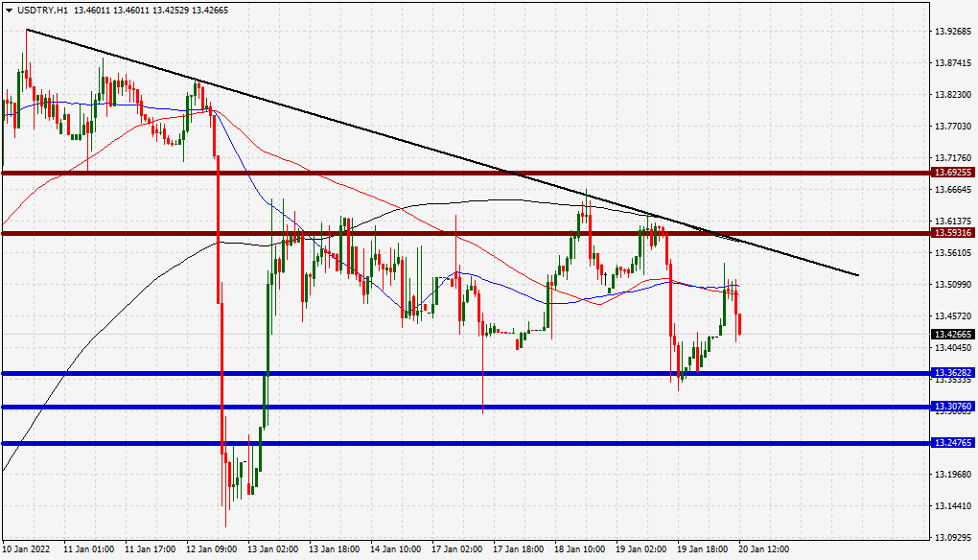The width and height of the screenshot is (978, 560).
Task: Select the 13.71760 price scale value
Action: [952, 158]
